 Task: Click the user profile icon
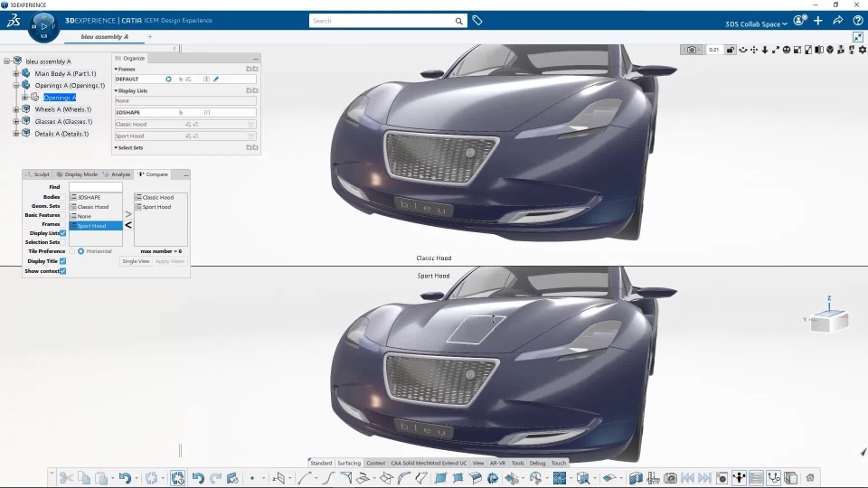point(799,21)
